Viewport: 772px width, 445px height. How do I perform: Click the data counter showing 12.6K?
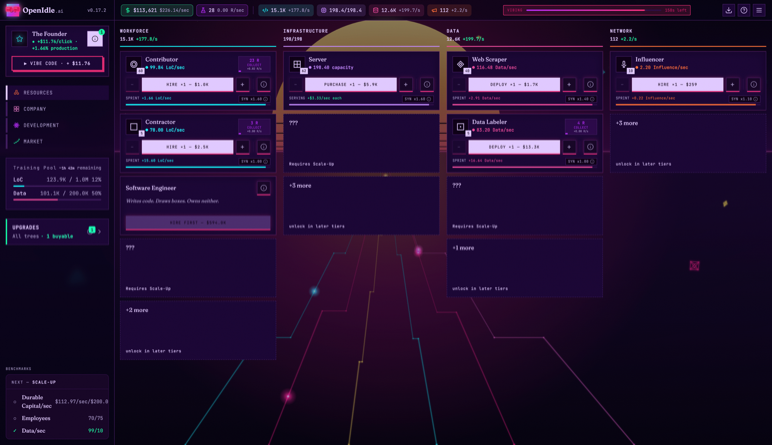[396, 10]
